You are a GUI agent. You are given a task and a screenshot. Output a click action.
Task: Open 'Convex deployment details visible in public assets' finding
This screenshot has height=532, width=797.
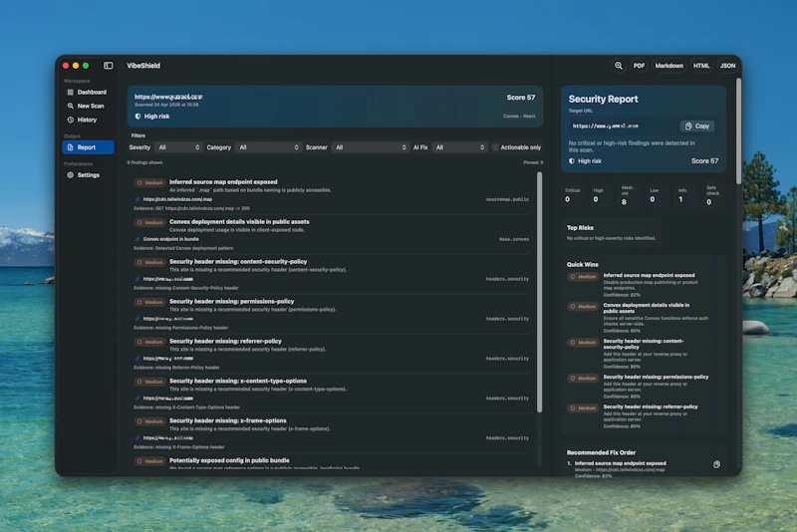point(332,235)
